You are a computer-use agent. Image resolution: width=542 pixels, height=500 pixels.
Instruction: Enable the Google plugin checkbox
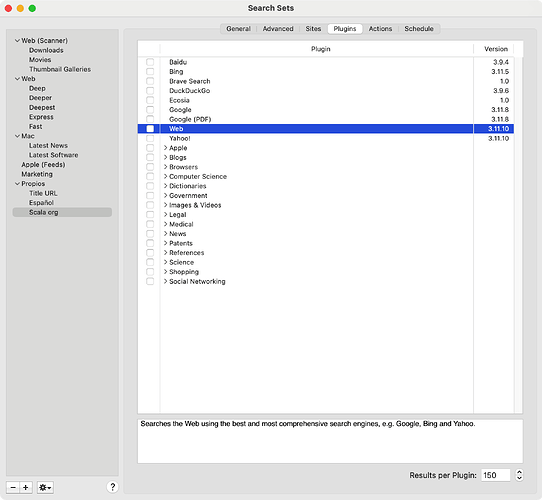(x=150, y=110)
